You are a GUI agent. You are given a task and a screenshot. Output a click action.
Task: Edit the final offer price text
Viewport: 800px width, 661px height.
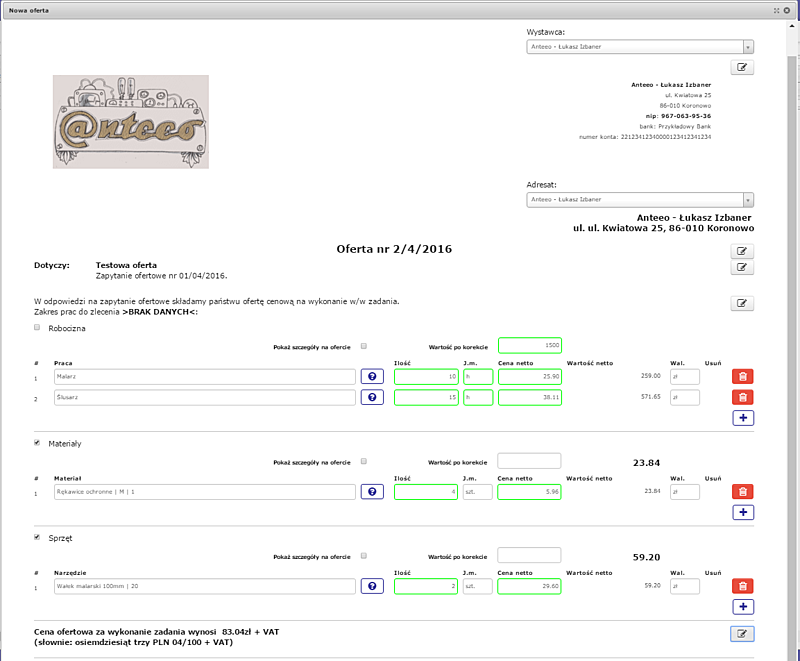tap(742, 633)
